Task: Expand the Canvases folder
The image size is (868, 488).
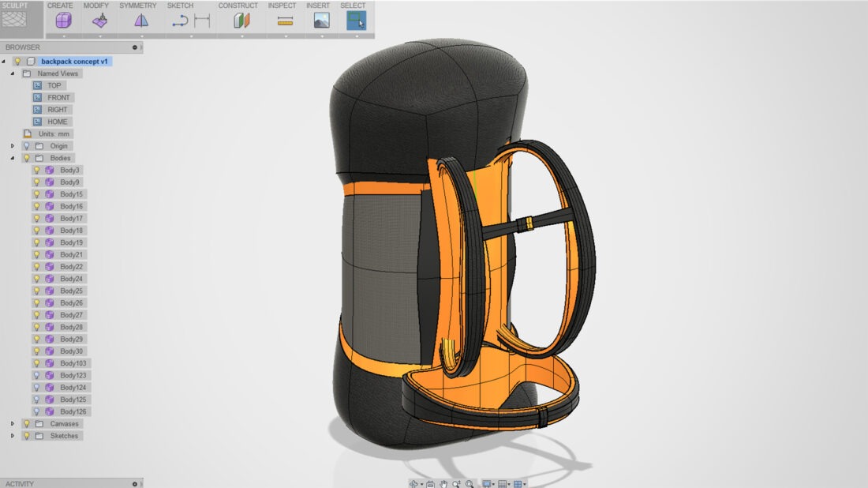Action: (x=12, y=423)
